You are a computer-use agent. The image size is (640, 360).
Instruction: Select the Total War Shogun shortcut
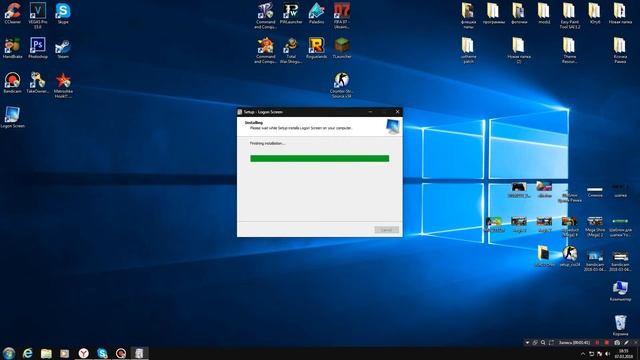point(291,51)
